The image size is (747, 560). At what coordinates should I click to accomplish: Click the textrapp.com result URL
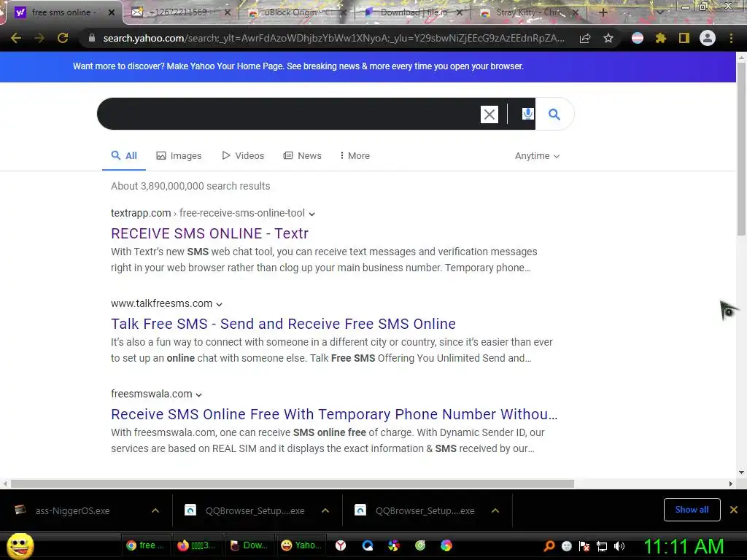(x=208, y=213)
